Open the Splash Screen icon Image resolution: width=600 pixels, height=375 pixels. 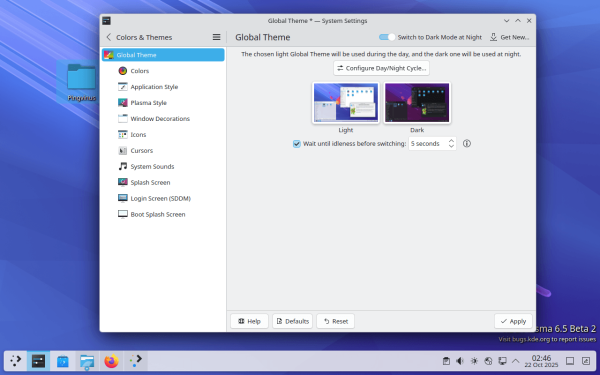pos(122,183)
